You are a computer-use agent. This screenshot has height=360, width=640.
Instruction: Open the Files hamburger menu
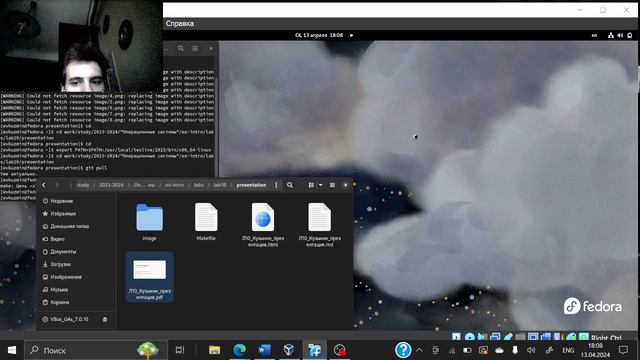coord(332,185)
